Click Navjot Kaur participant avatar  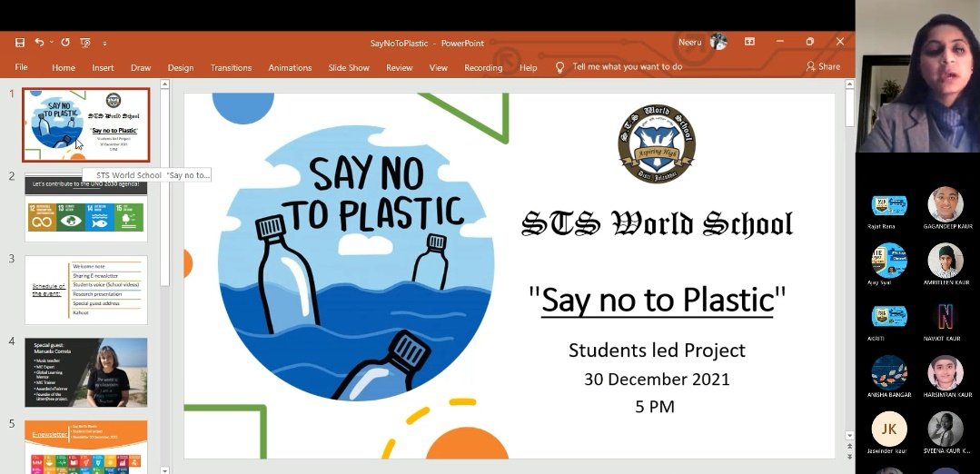(x=945, y=317)
